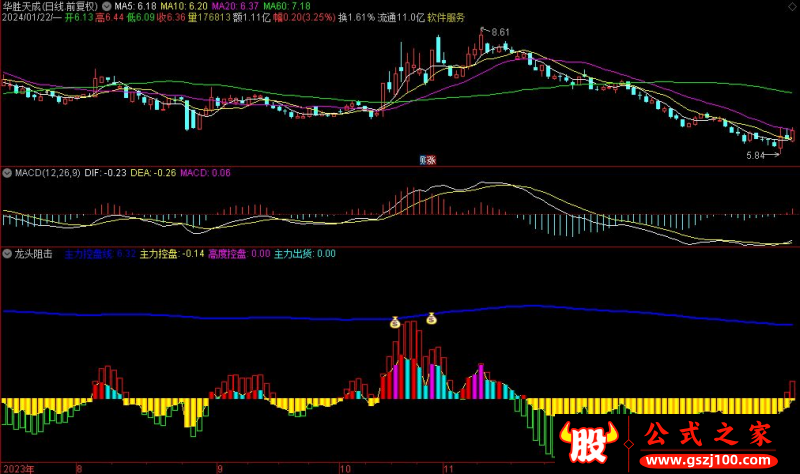The image size is (800, 474).
Task: Click the 高度控盘 magenta legend label
Action: [228, 254]
